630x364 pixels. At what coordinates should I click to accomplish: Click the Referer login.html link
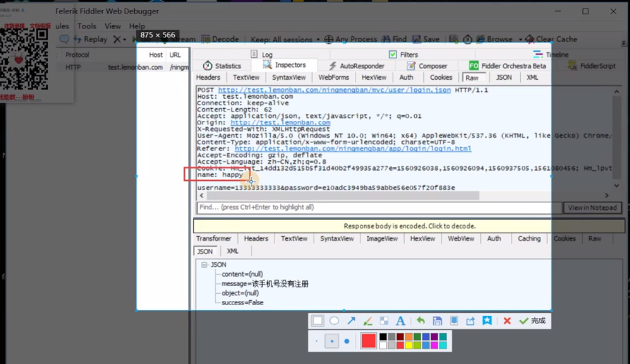pyautogui.click(x=353, y=149)
